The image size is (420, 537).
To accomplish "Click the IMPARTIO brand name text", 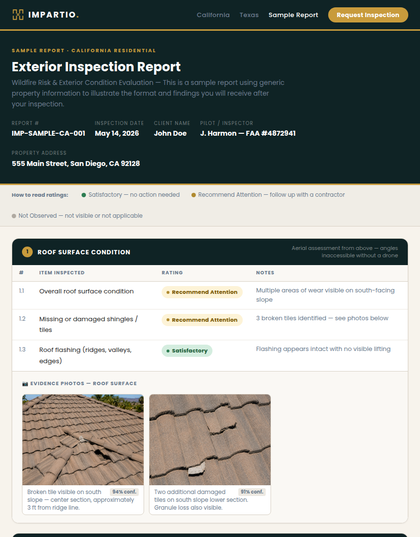I will [x=53, y=15].
